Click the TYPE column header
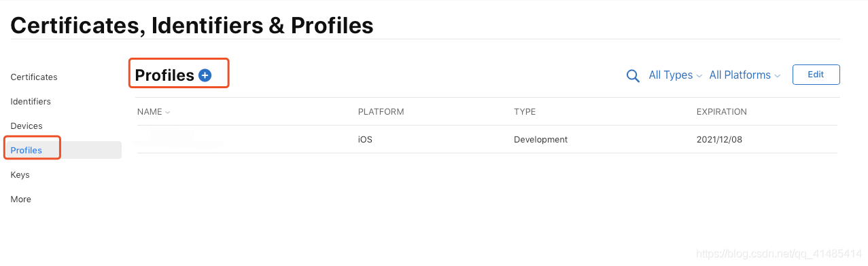Image resolution: width=868 pixels, height=266 pixels. [525, 112]
